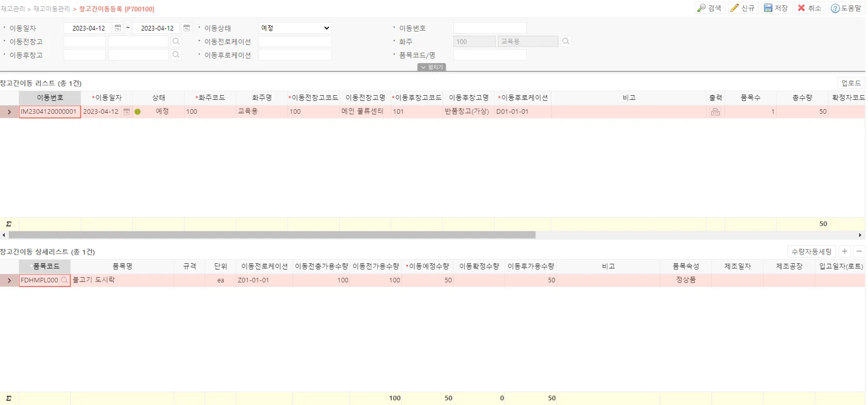This screenshot has width=868, height=405.
Task: Focus the 이동번호 filter input
Action: (490, 28)
